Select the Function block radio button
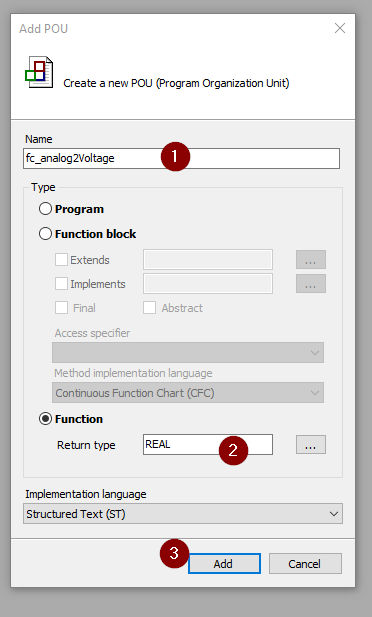This screenshot has height=617, width=372. pyautogui.click(x=45, y=234)
